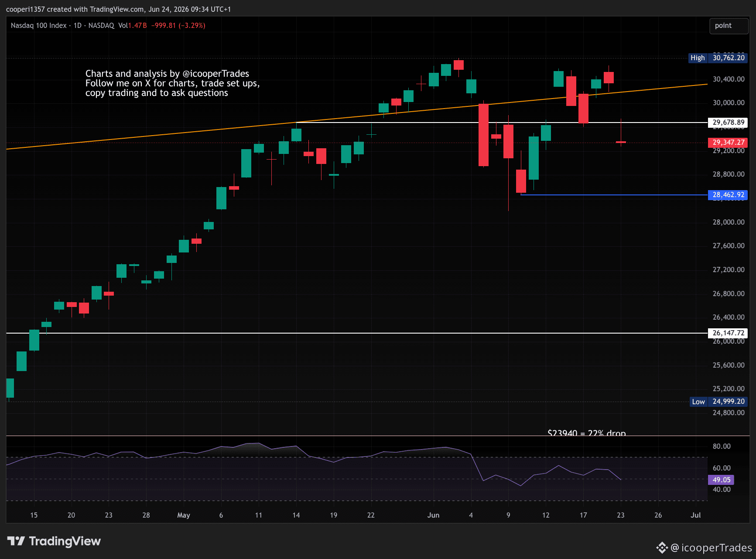The width and height of the screenshot is (756, 559).
Task: Click the "24,800.00" price axis label
Action: click(x=729, y=412)
